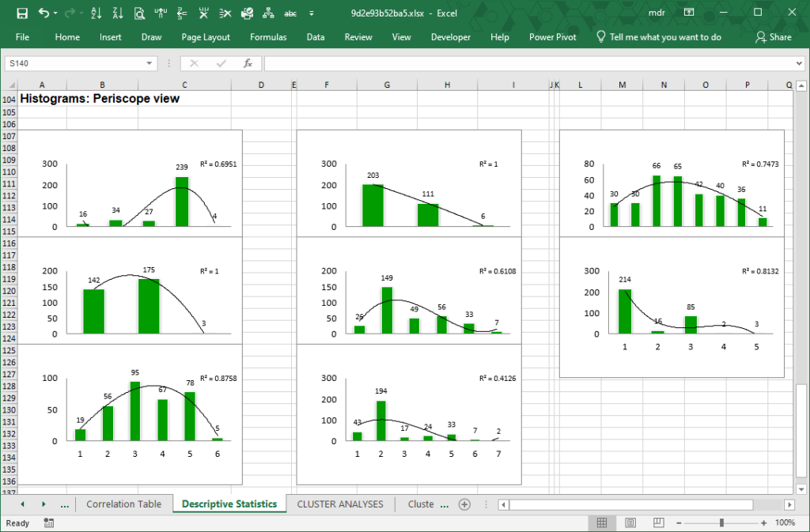This screenshot has height=532, width=810.
Task: Save the workbook
Action: pos(22,13)
